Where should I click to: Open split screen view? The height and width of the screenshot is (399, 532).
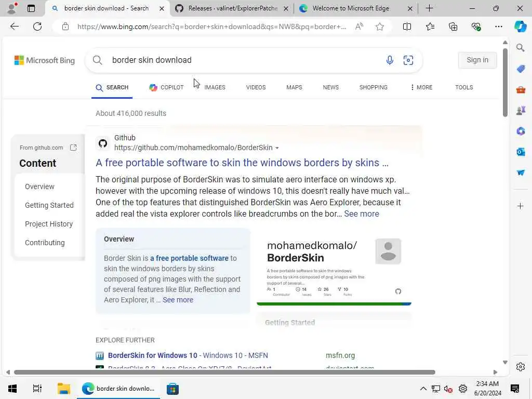[x=407, y=26]
